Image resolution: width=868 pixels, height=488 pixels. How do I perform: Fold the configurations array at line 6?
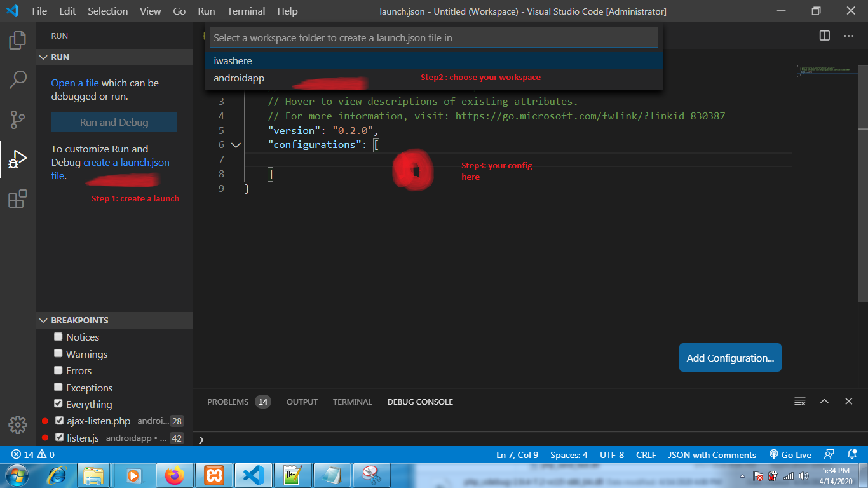click(236, 145)
